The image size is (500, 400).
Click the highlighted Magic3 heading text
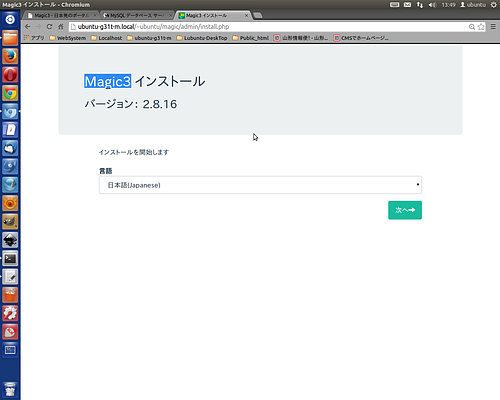(x=108, y=81)
